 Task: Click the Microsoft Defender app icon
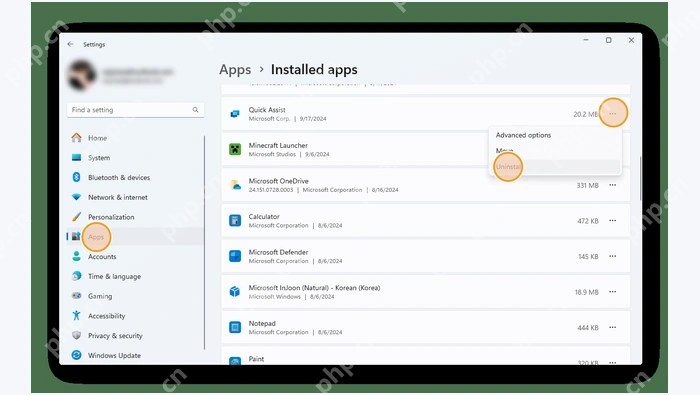235,256
